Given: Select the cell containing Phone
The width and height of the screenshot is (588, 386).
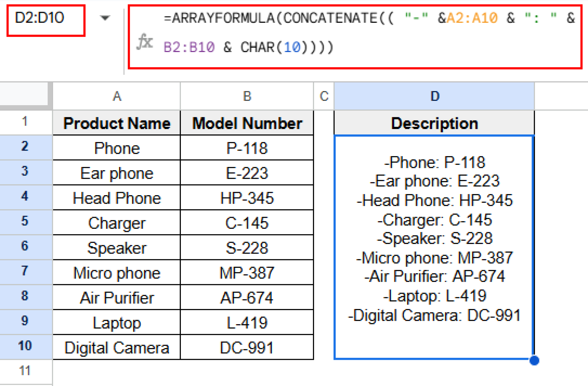Looking at the screenshot, I should pos(116,148).
